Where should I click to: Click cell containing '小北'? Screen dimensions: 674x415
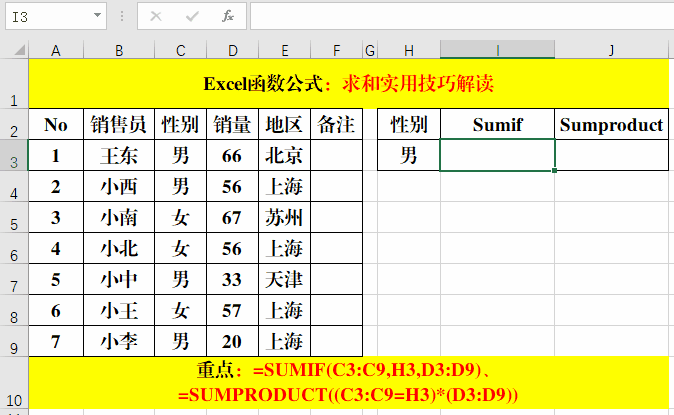point(119,248)
